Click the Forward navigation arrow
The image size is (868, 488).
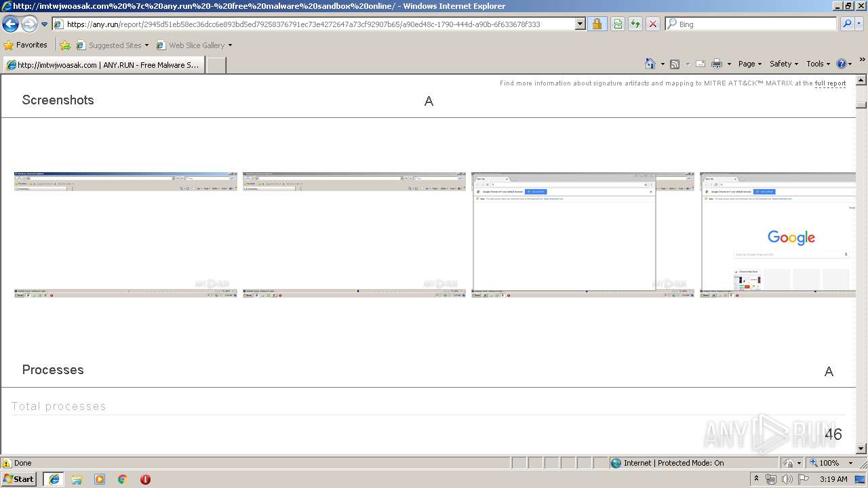(29, 24)
